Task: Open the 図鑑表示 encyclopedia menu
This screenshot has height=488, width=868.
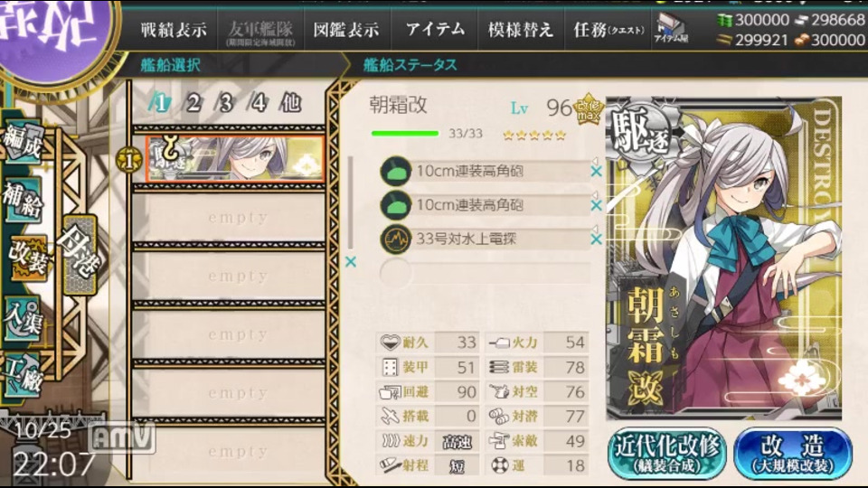Action: (x=346, y=29)
